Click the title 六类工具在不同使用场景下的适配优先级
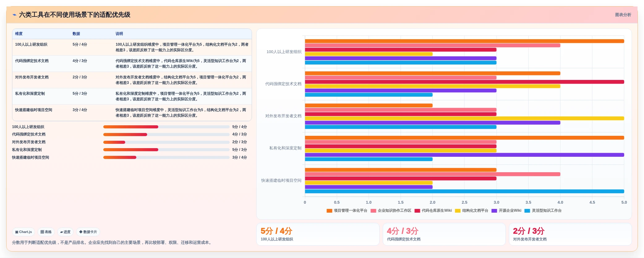644x258 pixels. 75,15
